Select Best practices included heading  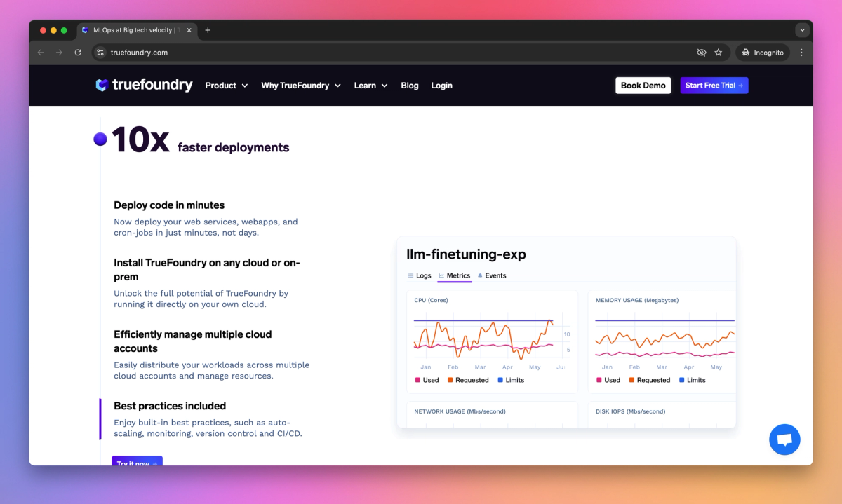click(170, 406)
